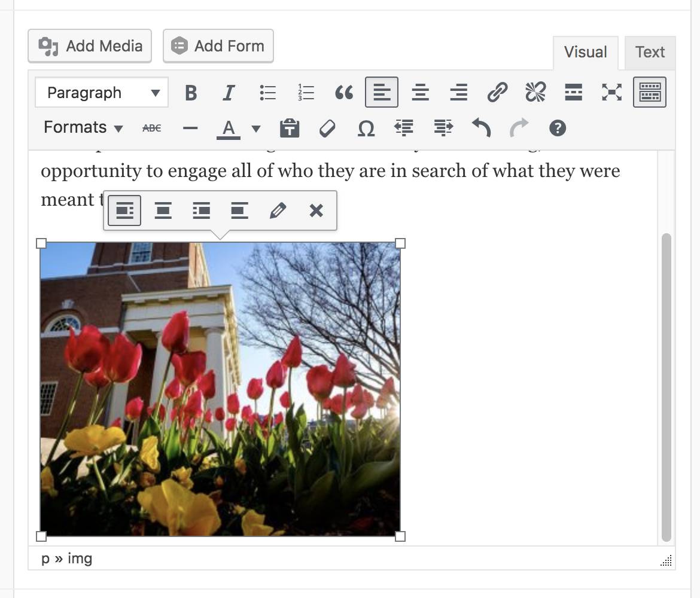
Task: Click in the paragraph text line
Action: (330, 171)
